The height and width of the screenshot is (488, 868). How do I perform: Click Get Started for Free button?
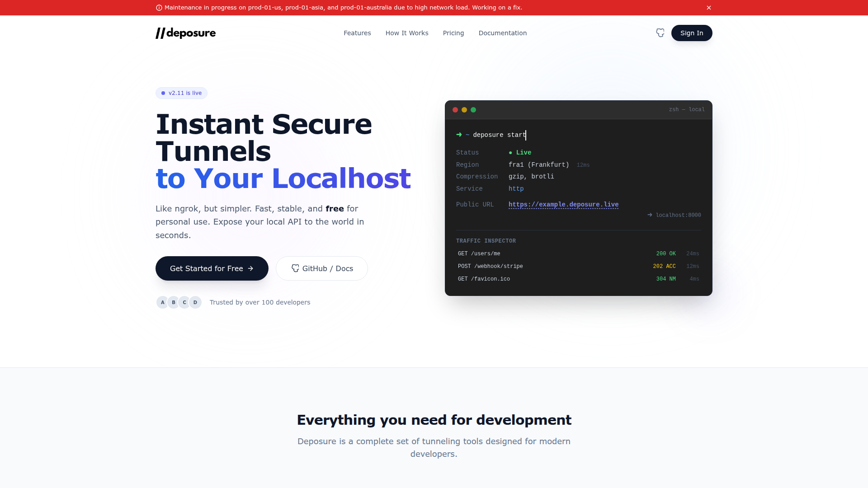(212, 268)
